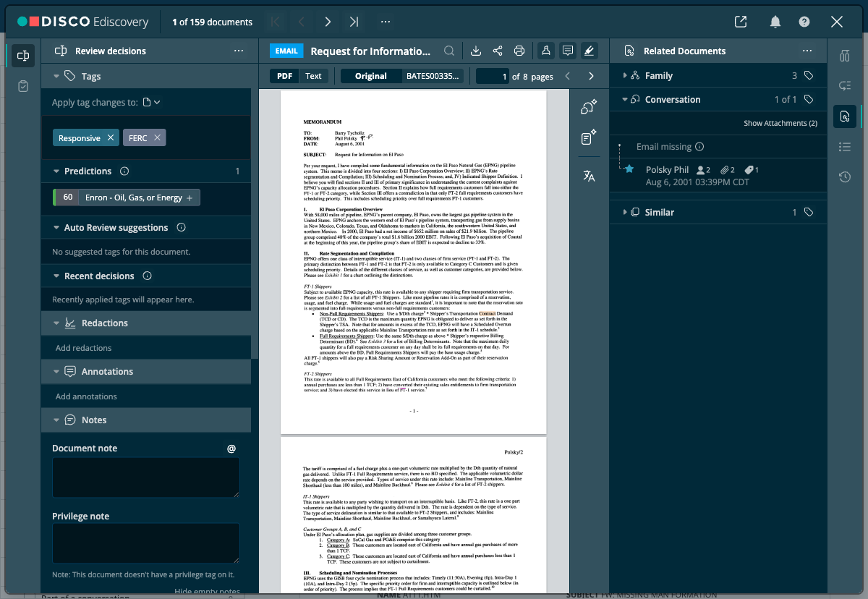868x599 pixels.
Task: Click Add redactions
Action: coord(83,348)
